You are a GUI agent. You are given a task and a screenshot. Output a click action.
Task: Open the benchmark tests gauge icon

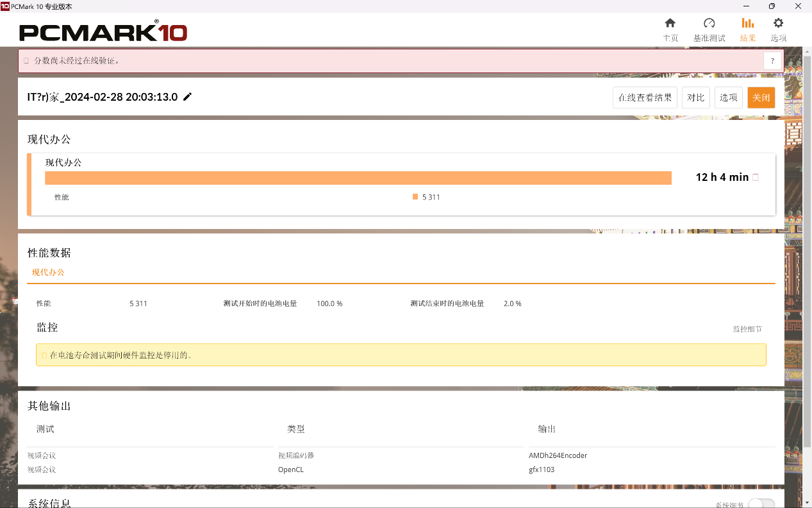[709, 23]
